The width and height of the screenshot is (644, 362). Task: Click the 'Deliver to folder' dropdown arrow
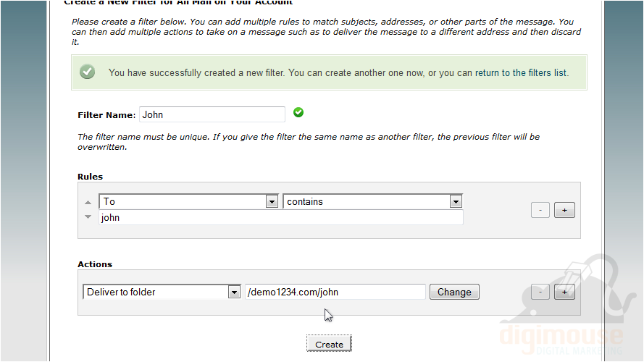point(234,292)
